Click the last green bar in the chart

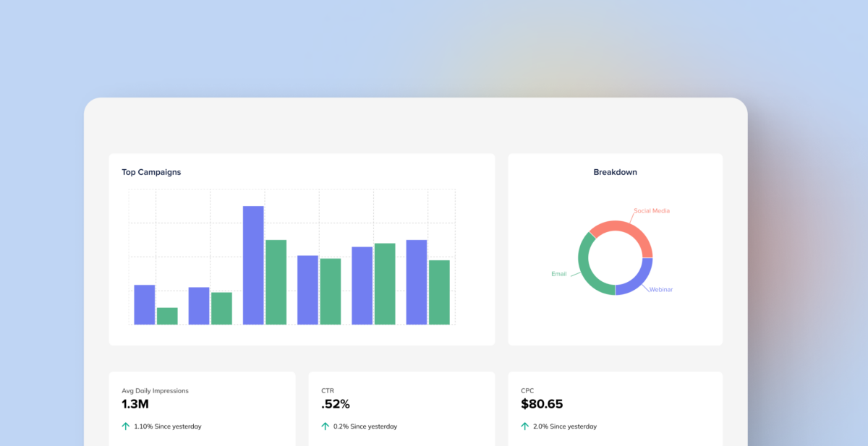tap(439, 292)
